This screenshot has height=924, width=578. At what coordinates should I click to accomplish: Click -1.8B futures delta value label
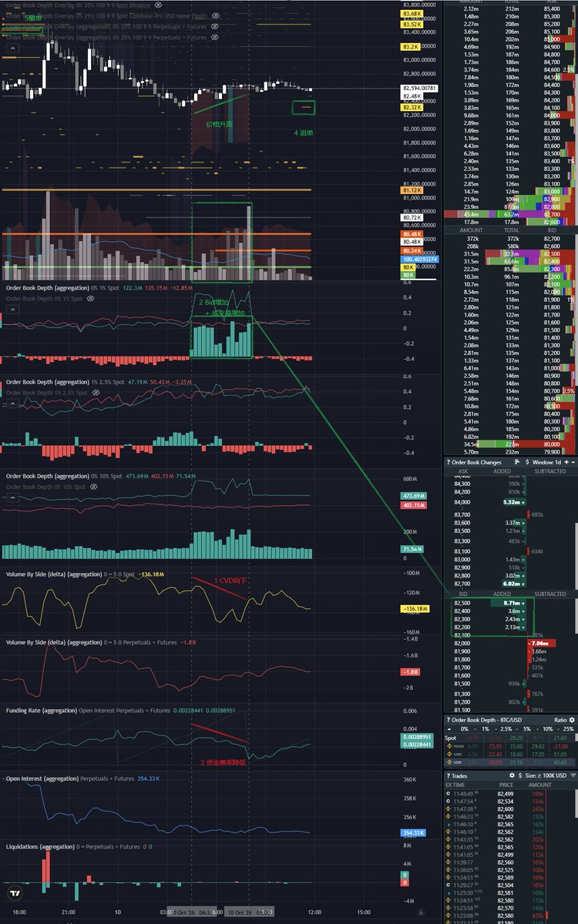411,671
